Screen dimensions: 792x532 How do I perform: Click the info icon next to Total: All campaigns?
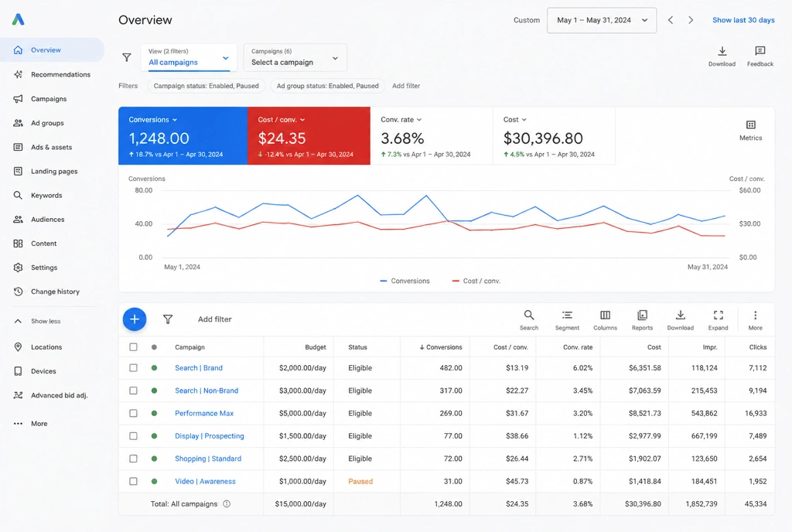click(x=227, y=503)
